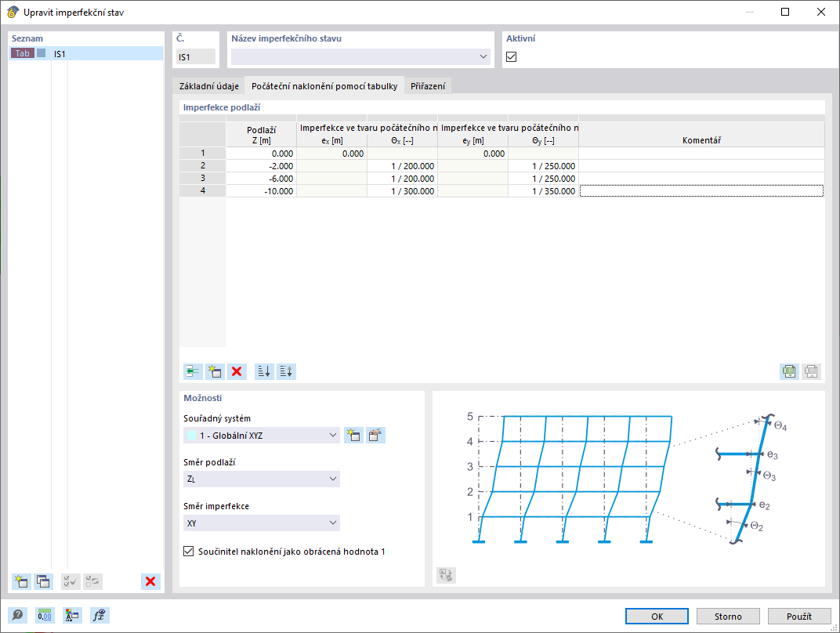The image size is (840, 633).
Task: Click the select all check icon in the list toolbar
Action: (71, 581)
